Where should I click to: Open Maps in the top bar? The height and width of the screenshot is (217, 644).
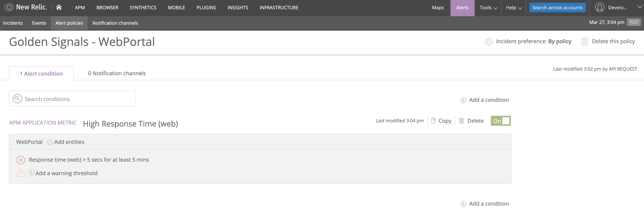(x=438, y=8)
